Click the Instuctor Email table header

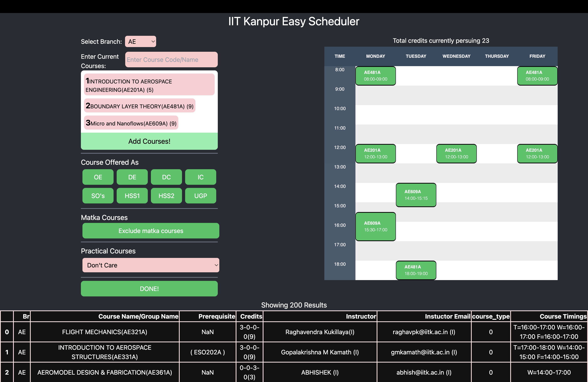pos(424,316)
